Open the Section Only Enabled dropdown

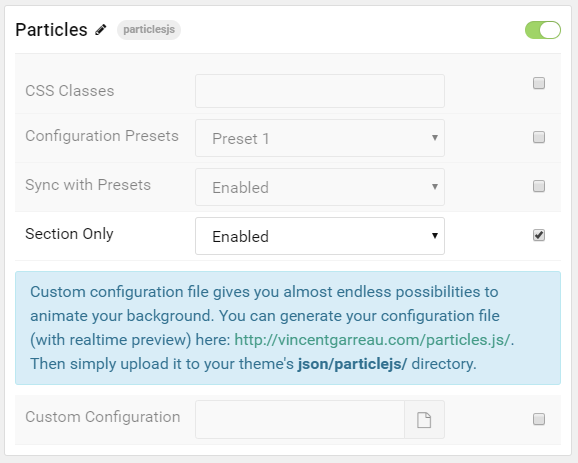coord(320,236)
